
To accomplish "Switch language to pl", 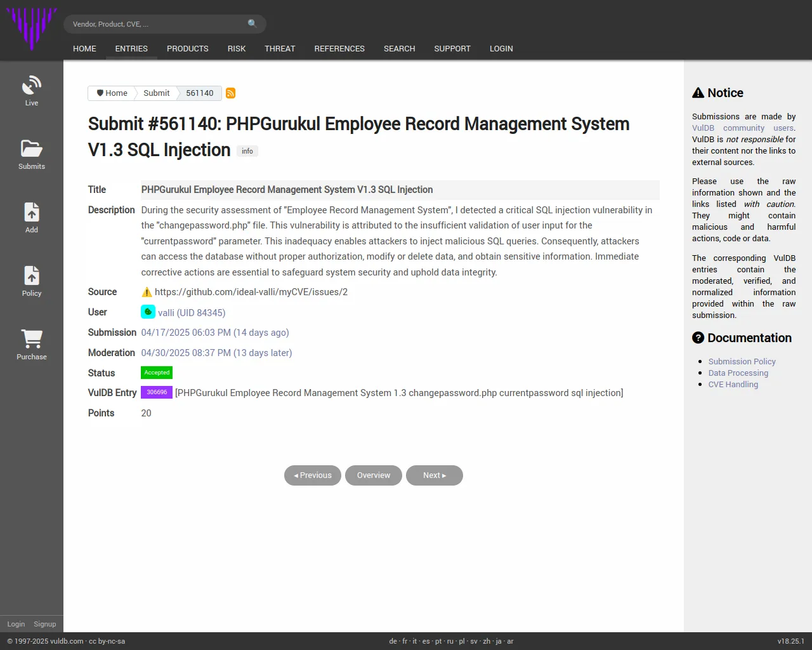I will tap(462, 641).
